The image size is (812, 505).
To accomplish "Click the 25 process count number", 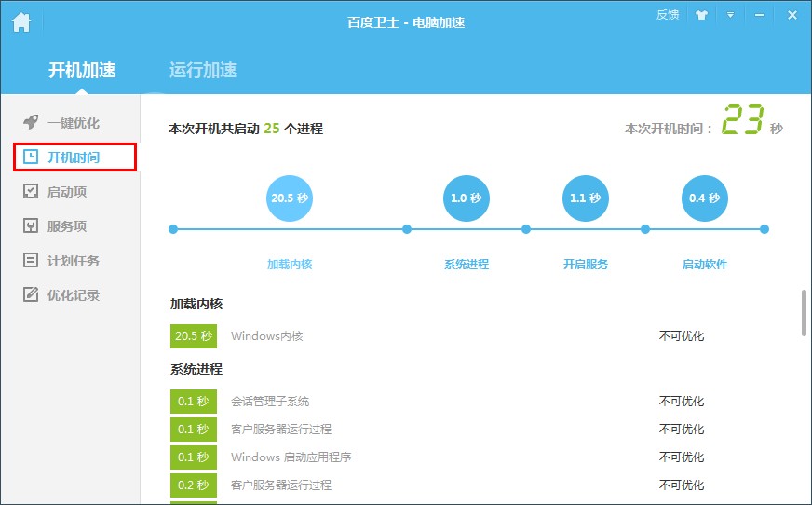I will [271, 128].
